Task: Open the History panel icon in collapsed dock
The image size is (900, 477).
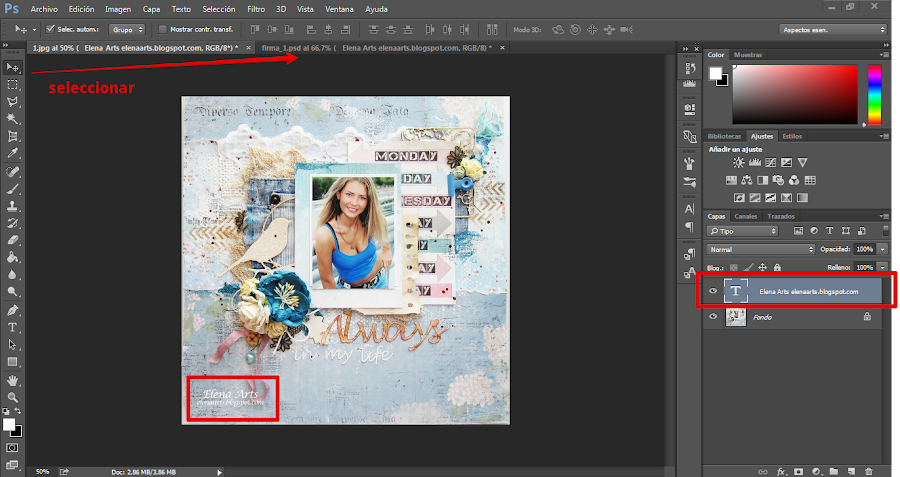Action: (x=690, y=68)
